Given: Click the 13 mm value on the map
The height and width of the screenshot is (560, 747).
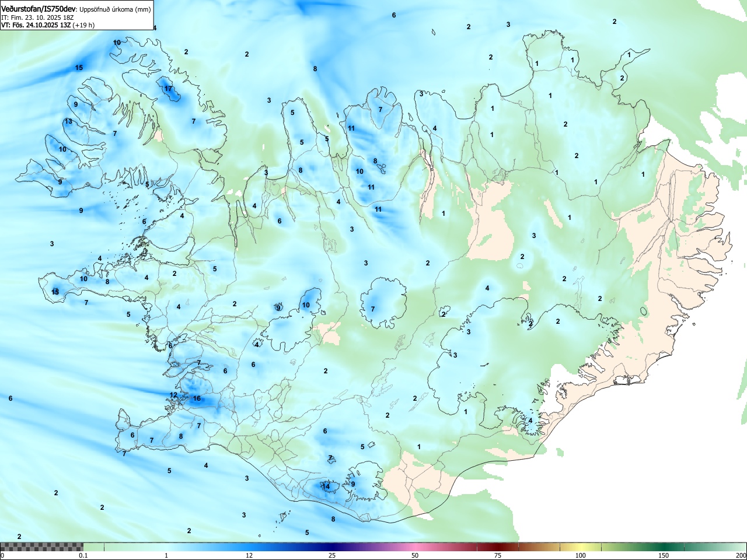Looking at the screenshot, I should 68,121.
